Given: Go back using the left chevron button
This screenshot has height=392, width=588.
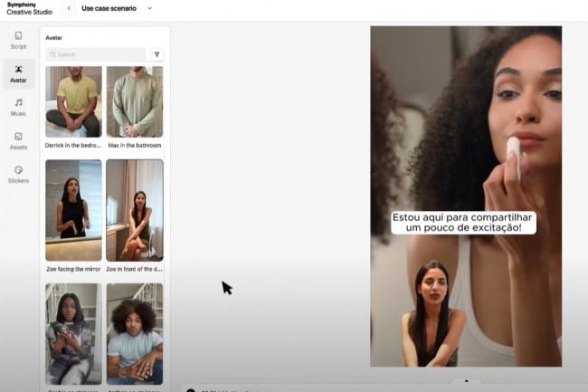Looking at the screenshot, I should click(69, 8).
